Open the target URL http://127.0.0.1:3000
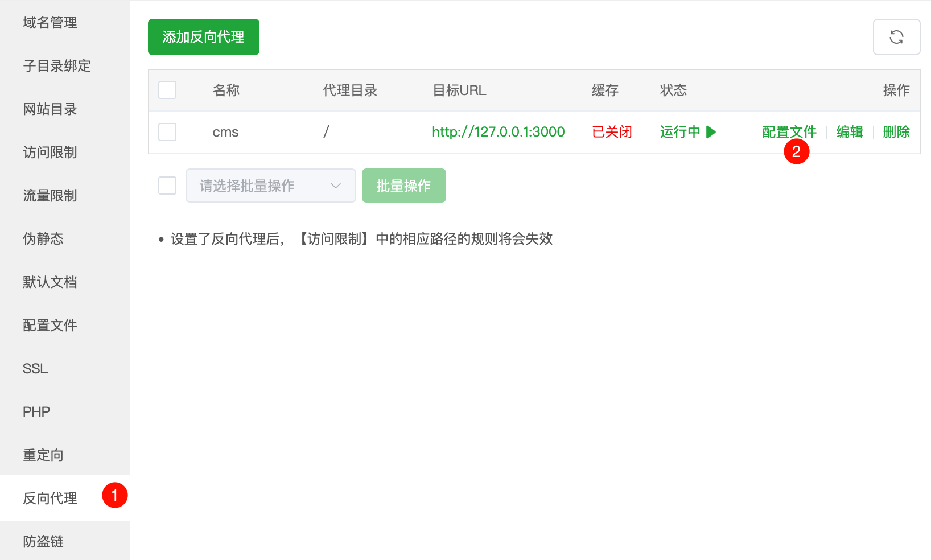Viewport: 931px width, 560px height. coord(498,131)
